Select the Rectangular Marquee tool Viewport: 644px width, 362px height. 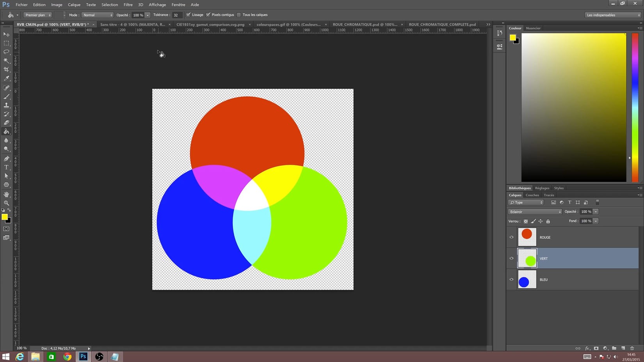point(6,43)
